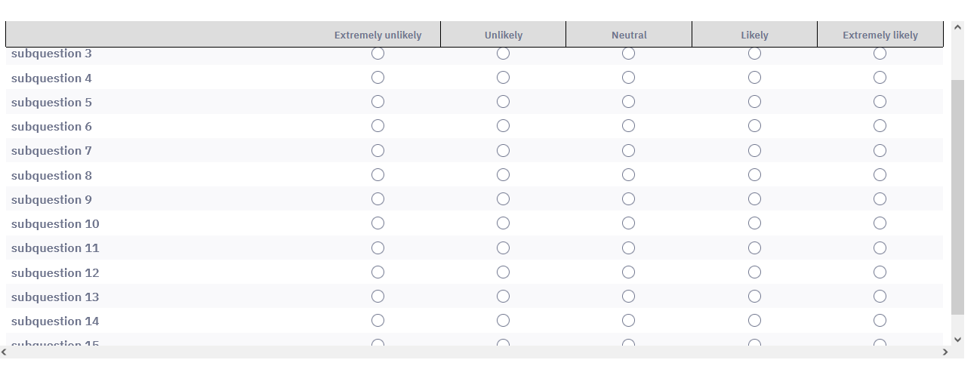Viewport: 980px width, 366px height.
Task: Pick Likely for subquestion 7
Action: (754, 150)
